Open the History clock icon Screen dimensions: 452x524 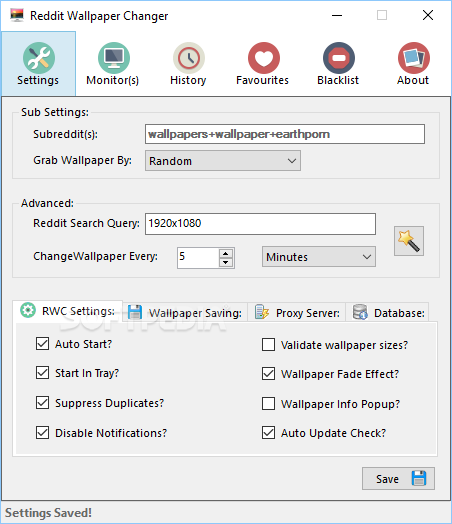coord(189,58)
